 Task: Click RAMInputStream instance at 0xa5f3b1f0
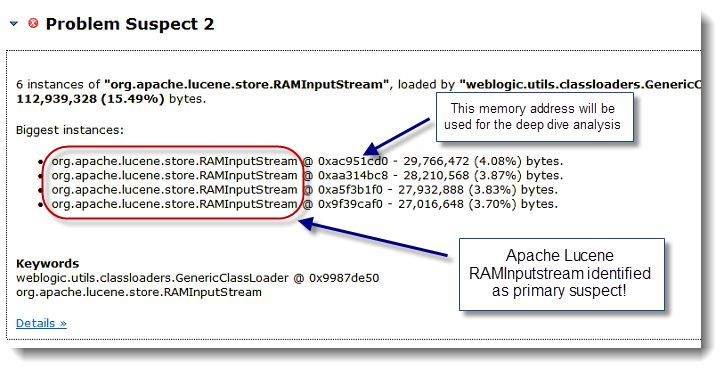217,190
